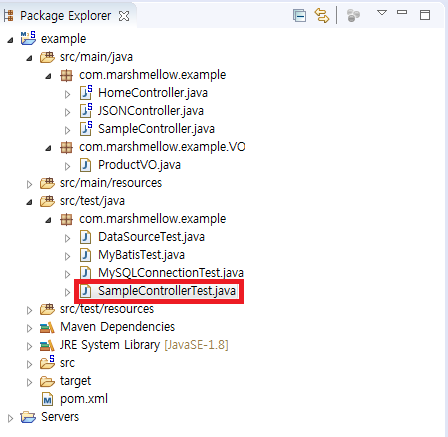
Task: Click the Focus on Active Task icon
Action: point(353,16)
